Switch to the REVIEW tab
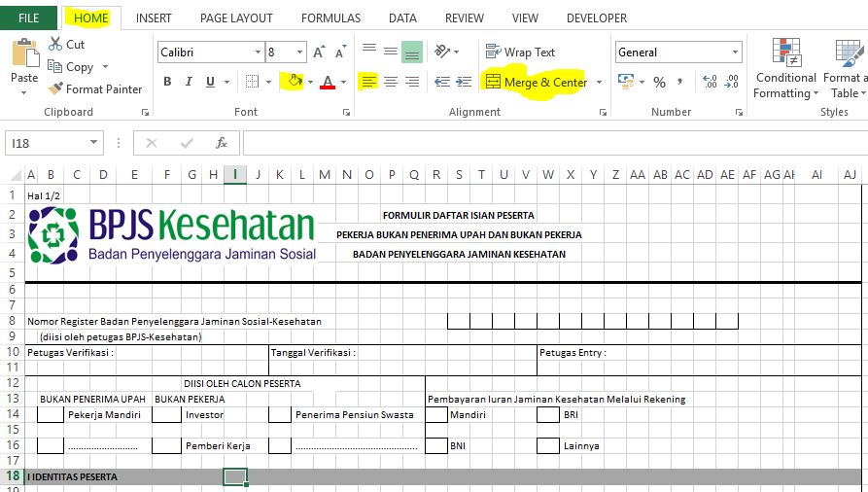 (x=465, y=18)
